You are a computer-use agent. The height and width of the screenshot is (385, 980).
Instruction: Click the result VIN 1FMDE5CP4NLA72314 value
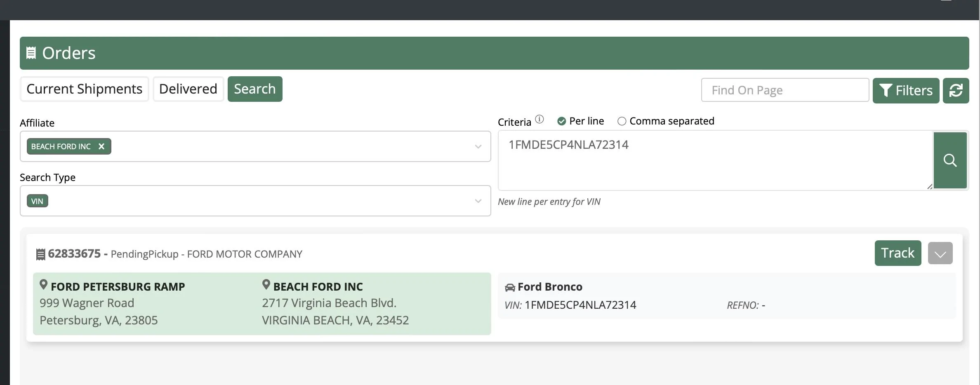coord(580,305)
